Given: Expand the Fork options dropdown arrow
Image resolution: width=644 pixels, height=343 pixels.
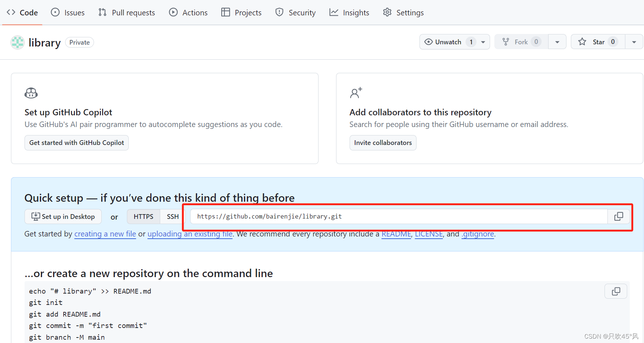Looking at the screenshot, I should (x=557, y=42).
